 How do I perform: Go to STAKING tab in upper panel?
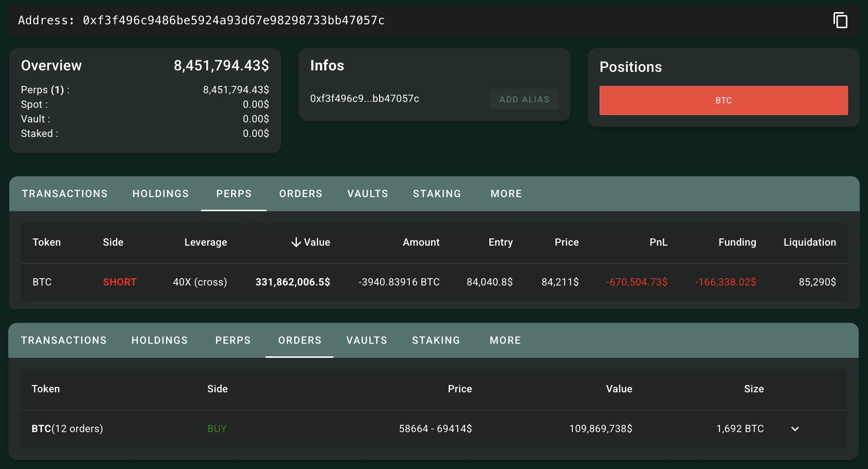(x=437, y=194)
